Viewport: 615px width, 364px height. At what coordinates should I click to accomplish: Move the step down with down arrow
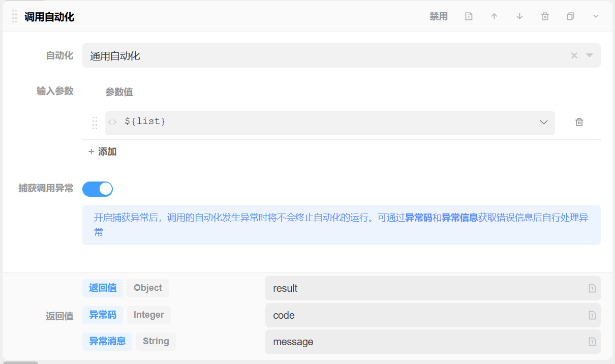pyautogui.click(x=519, y=16)
